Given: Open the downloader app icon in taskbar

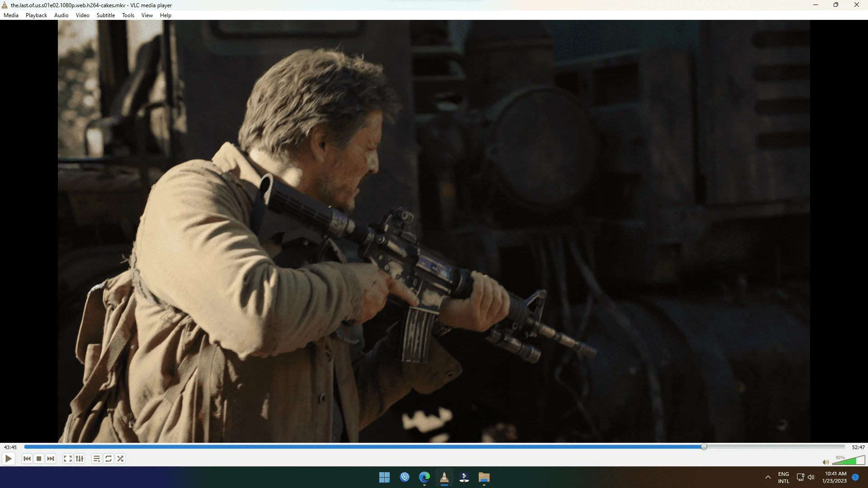Looking at the screenshot, I should [x=464, y=478].
